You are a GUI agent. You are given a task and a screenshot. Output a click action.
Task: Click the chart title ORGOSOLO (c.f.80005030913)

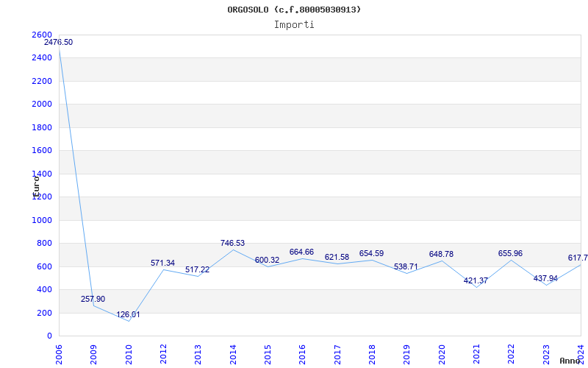[294, 10]
